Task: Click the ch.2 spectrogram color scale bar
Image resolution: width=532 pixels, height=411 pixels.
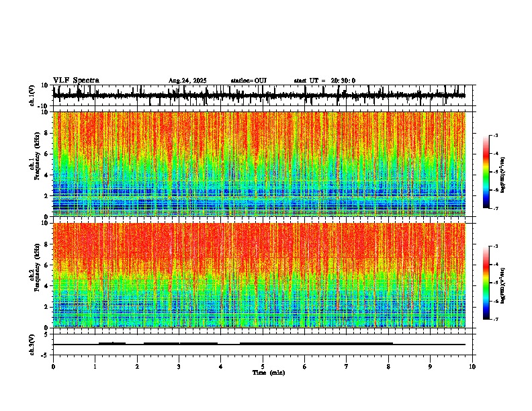Action: (x=486, y=283)
